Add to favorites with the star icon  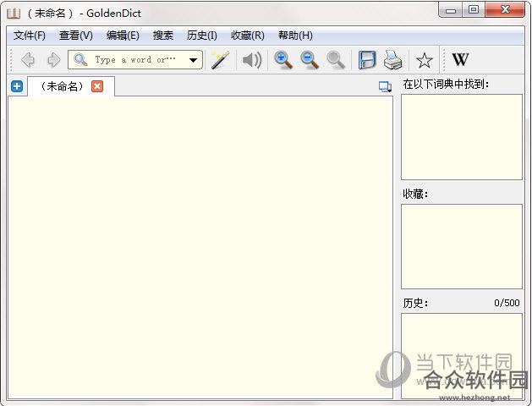[x=425, y=60]
